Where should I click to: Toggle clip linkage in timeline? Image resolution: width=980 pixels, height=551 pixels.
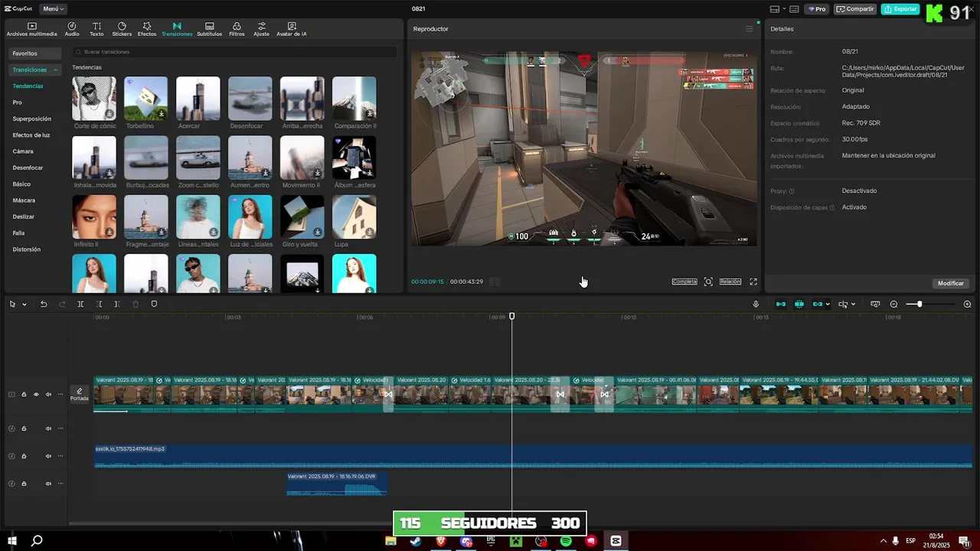[x=817, y=305]
